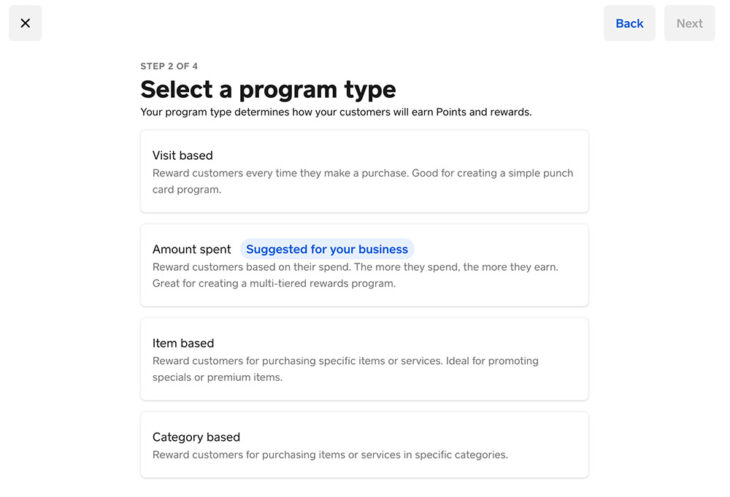Image resolution: width=730 pixels, height=497 pixels.
Task: Click the Next button
Action: (689, 23)
